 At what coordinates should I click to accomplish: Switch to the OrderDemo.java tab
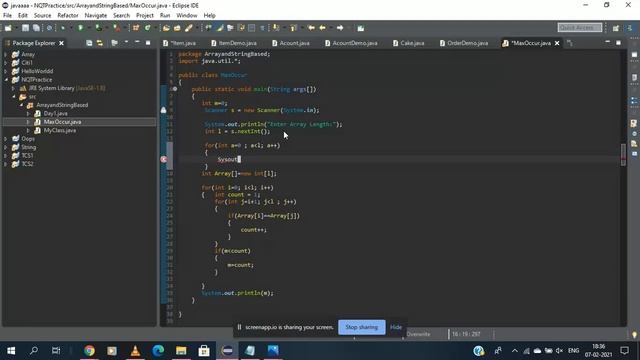pyautogui.click(x=464, y=43)
